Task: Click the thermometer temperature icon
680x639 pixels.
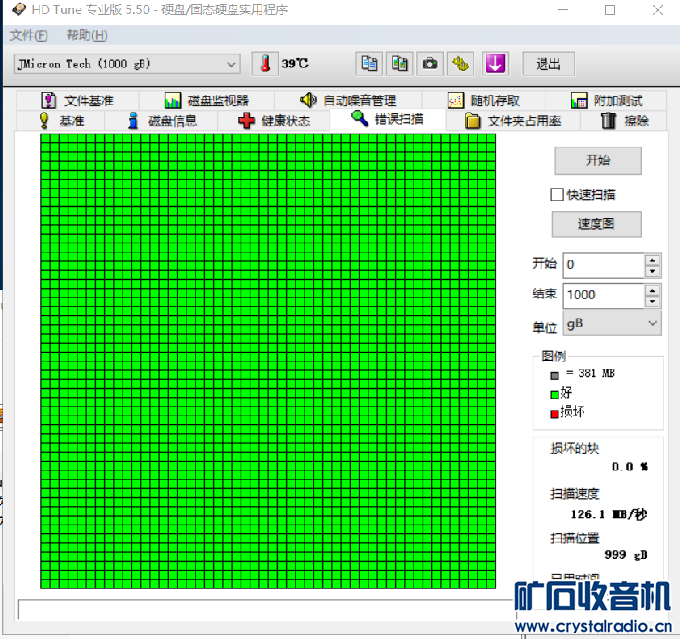Action: pyautogui.click(x=265, y=64)
